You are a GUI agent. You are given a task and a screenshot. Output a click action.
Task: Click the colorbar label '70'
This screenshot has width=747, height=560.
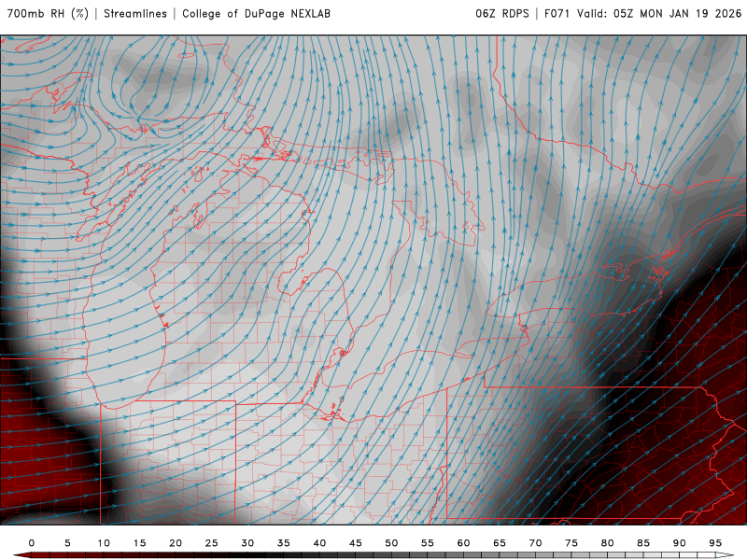pos(535,543)
